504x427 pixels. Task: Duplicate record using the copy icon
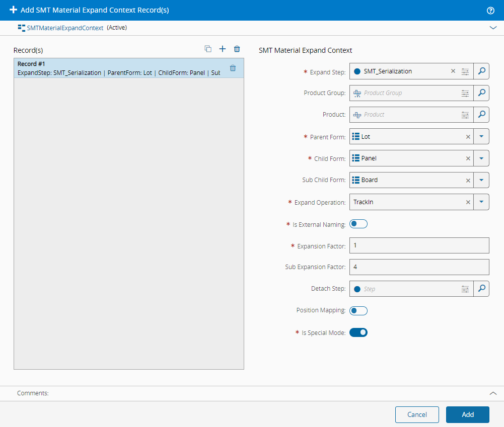tap(208, 49)
